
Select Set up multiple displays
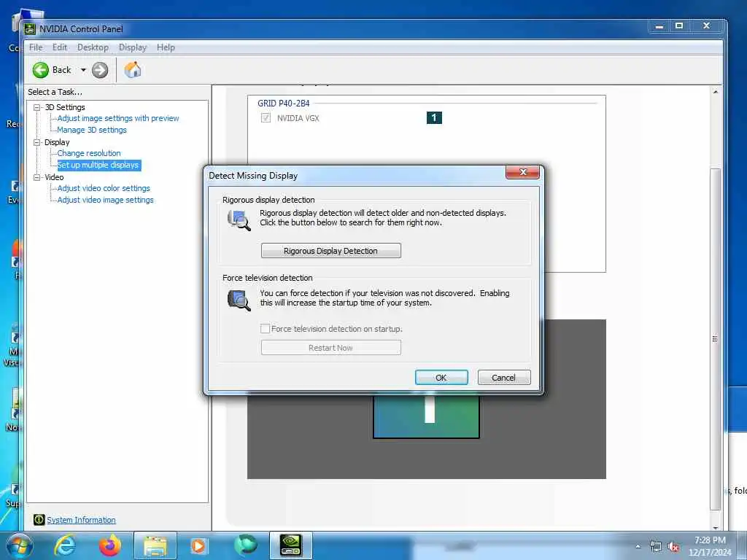tap(98, 166)
